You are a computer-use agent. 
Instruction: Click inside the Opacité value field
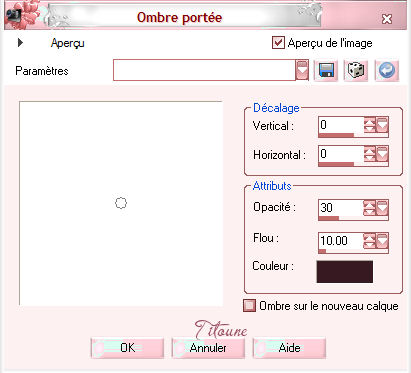pyautogui.click(x=341, y=208)
